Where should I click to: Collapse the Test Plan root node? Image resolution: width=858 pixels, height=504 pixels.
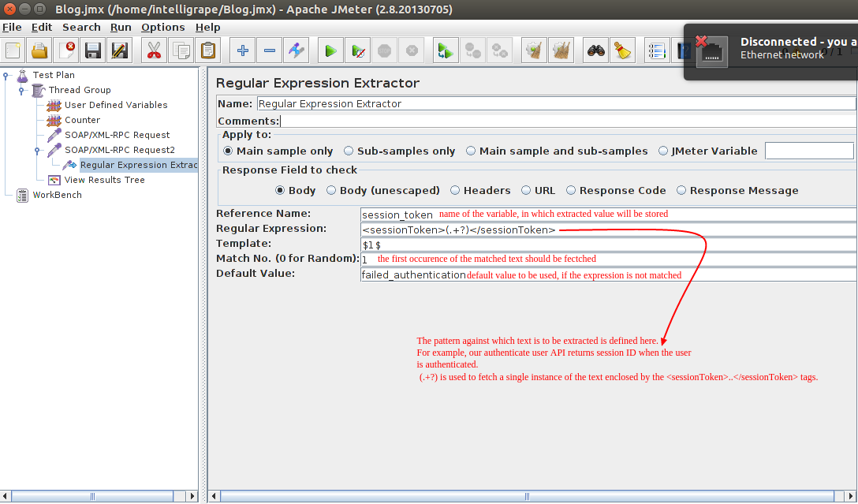[6, 76]
